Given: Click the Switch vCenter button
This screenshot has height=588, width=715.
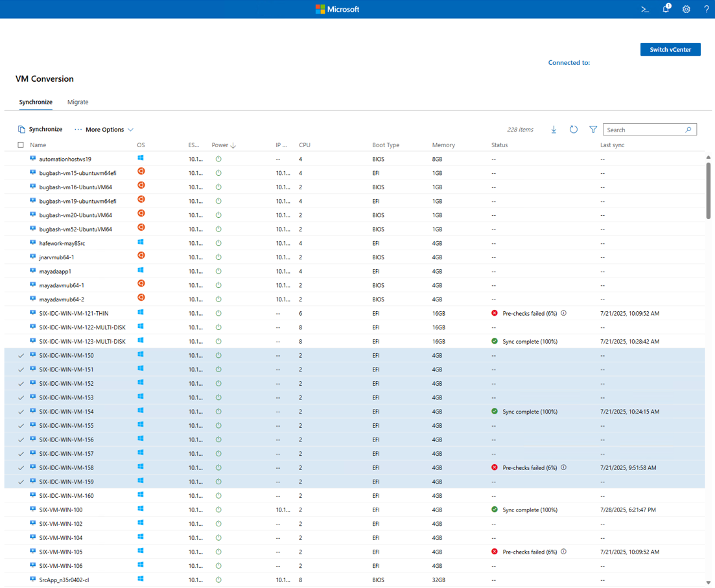Looking at the screenshot, I should pyautogui.click(x=670, y=49).
